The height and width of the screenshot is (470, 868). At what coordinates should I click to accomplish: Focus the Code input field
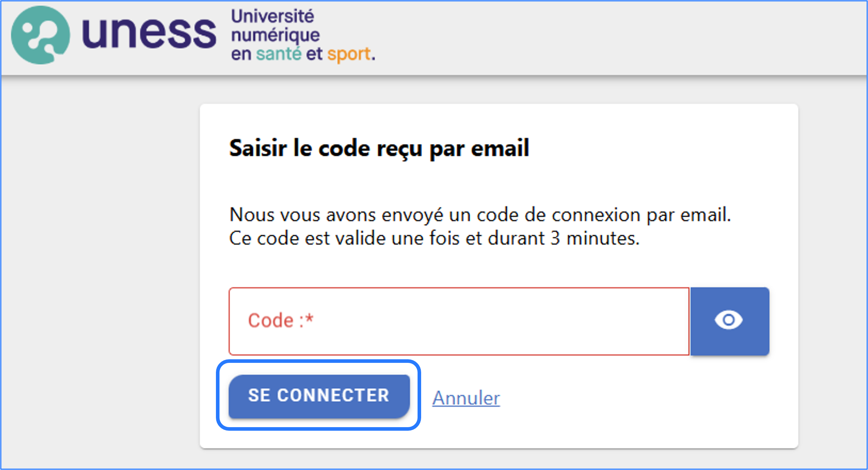click(459, 321)
